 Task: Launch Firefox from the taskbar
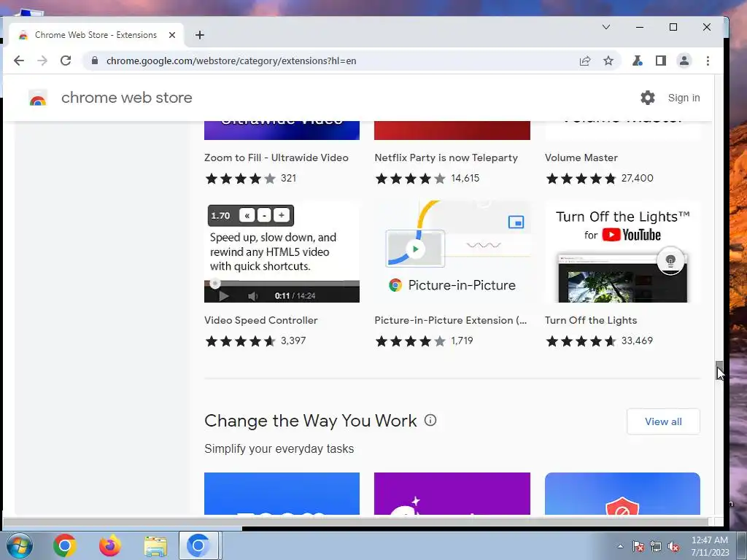pos(109,545)
